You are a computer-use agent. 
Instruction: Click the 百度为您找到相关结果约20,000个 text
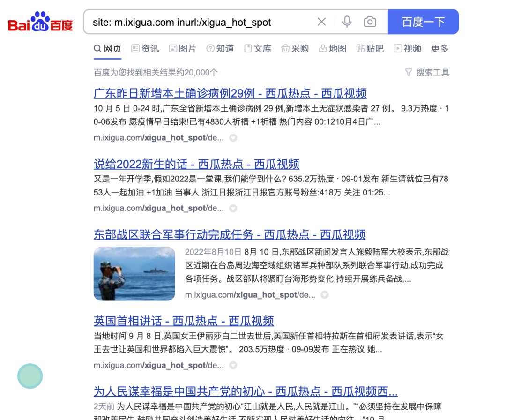click(x=156, y=72)
